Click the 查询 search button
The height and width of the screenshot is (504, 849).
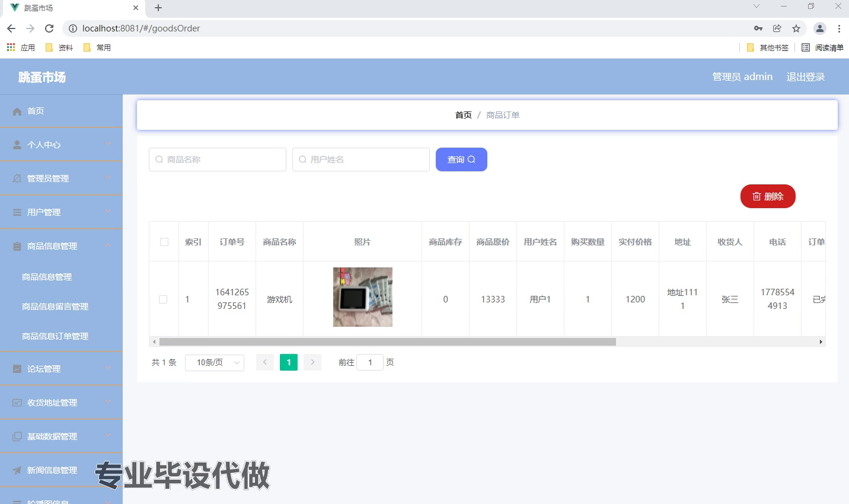point(461,160)
